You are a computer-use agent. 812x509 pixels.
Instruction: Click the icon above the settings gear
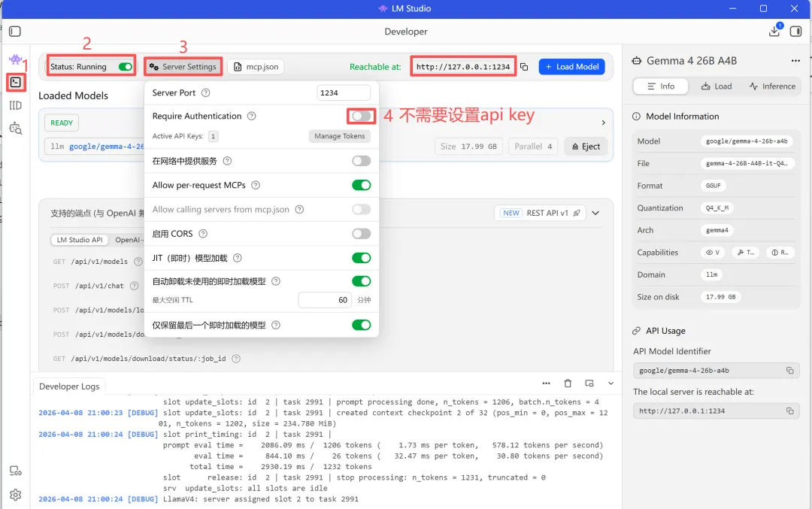16,471
